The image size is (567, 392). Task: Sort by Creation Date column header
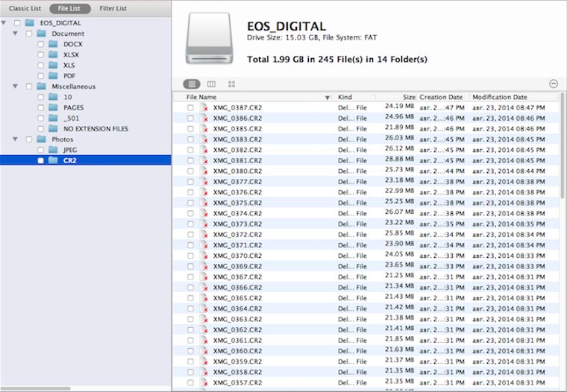pos(443,97)
